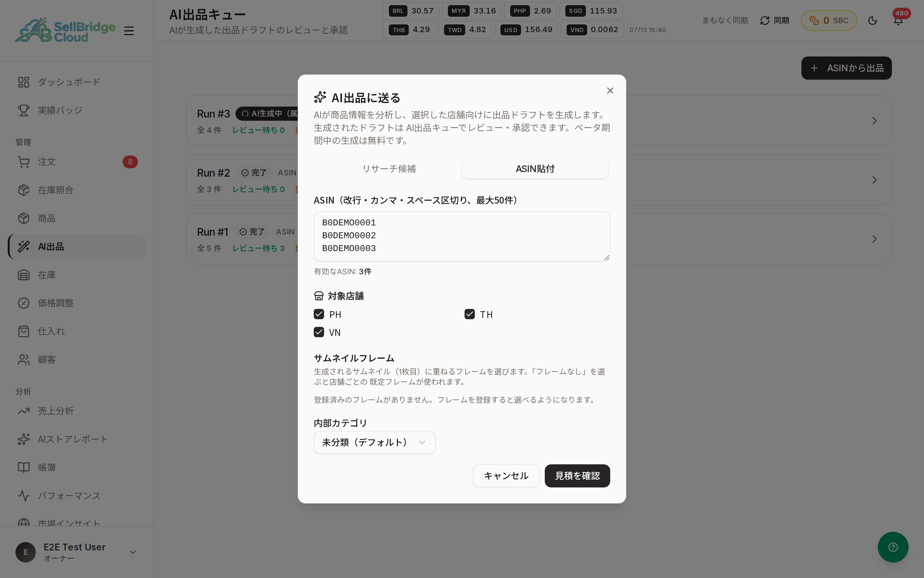Image resolution: width=924 pixels, height=578 pixels.
Task: Click the 07/13 16:40 timestamp
Action: [647, 30]
